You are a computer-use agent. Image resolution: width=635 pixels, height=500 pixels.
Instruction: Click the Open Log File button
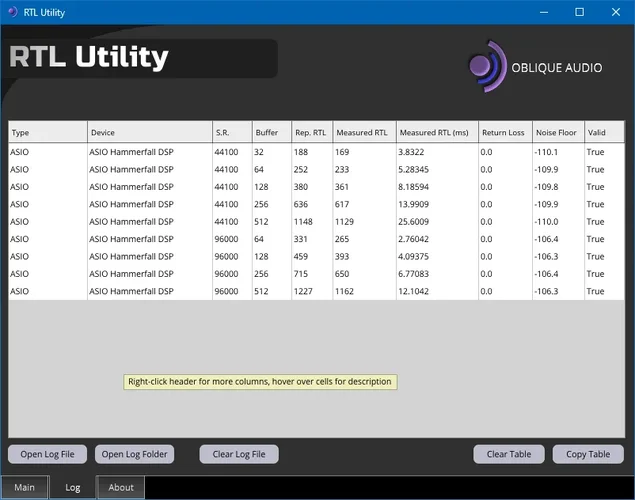47,454
